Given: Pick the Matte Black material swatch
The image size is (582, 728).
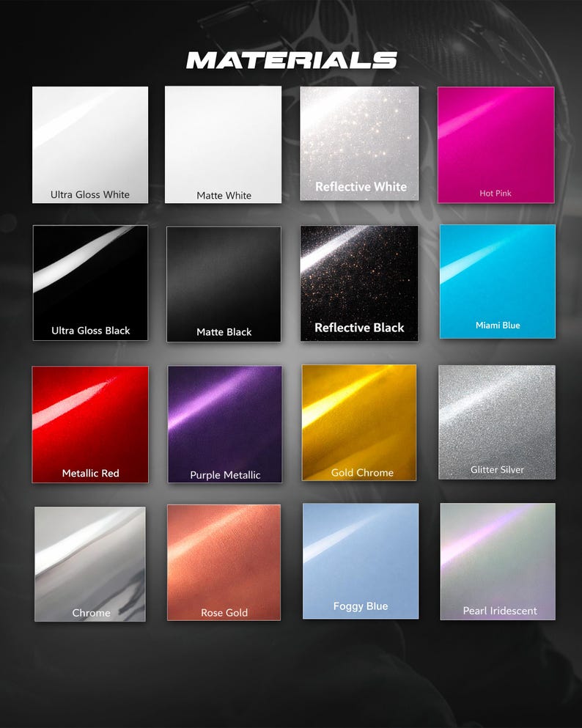Looking at the screenshot, I should click(224, 284).
